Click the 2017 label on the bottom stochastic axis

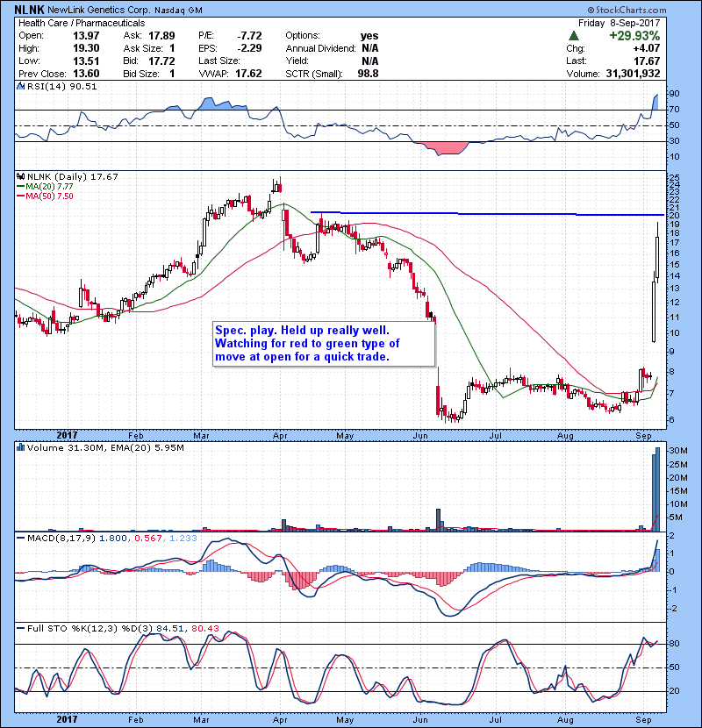point(67,719)
